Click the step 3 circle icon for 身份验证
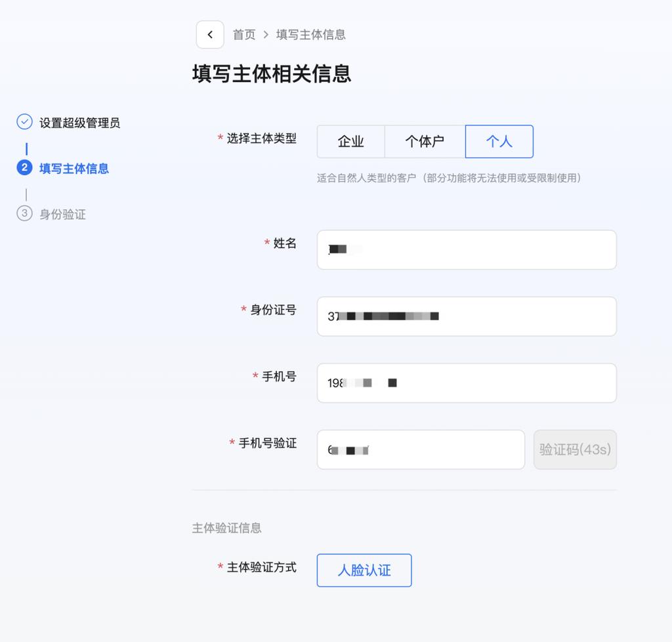The width and height of the screenshot is (672, 642). point(24,214)
